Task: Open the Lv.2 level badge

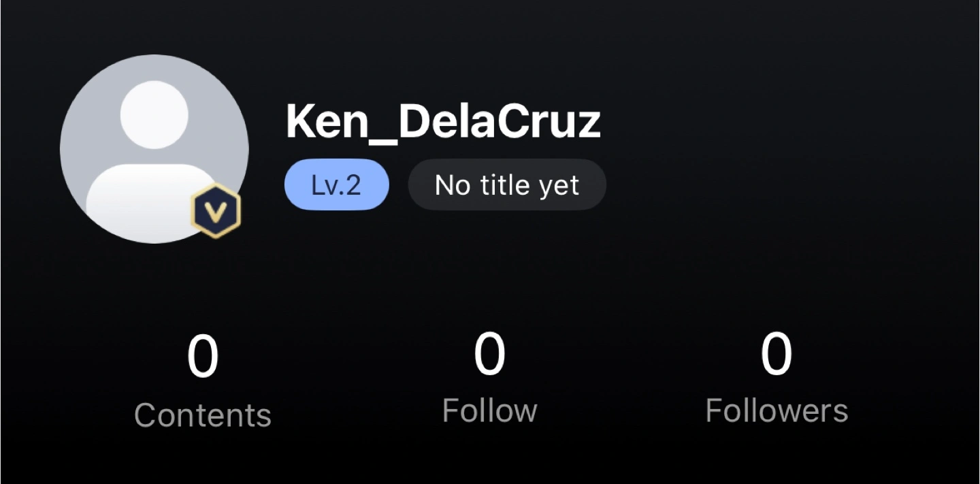Action: click(x=336, y=184)
